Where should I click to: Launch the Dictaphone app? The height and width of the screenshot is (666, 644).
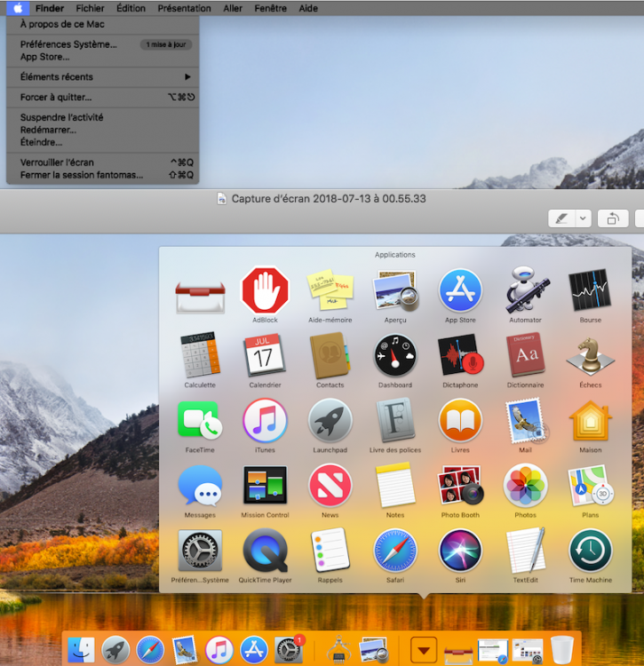coord(460,355)
